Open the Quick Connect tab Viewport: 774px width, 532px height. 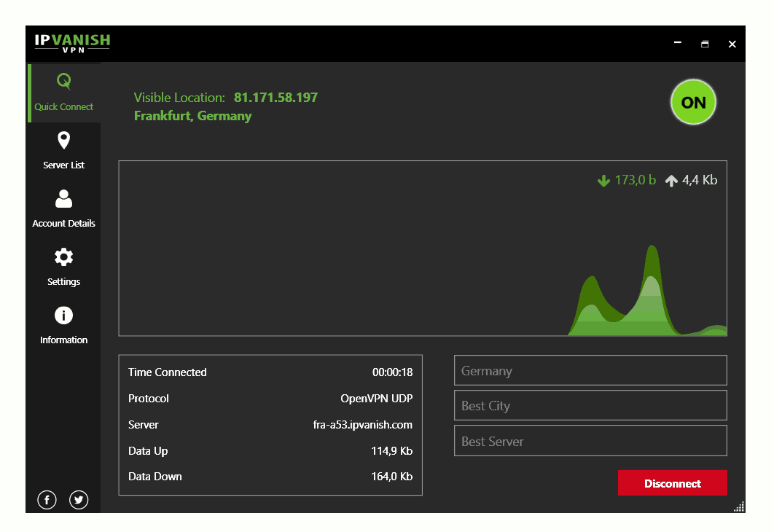point(64,93)
